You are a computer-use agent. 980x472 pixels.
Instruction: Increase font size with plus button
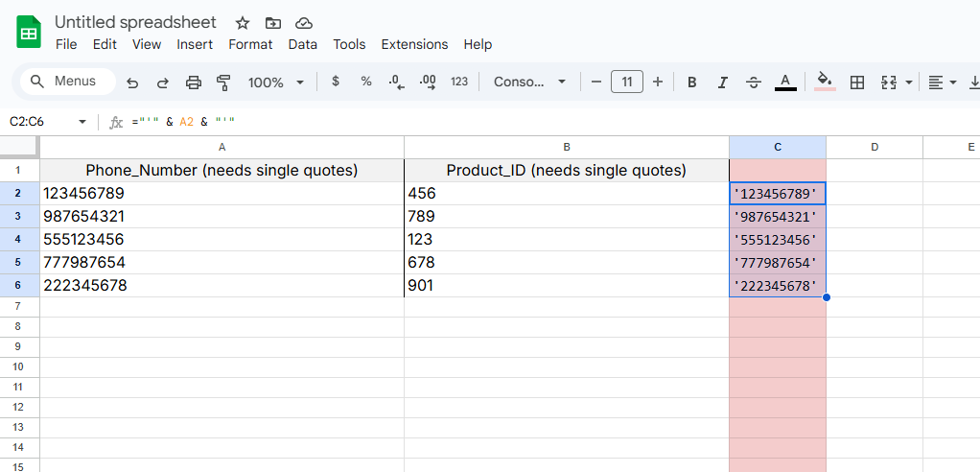point(658,83)
